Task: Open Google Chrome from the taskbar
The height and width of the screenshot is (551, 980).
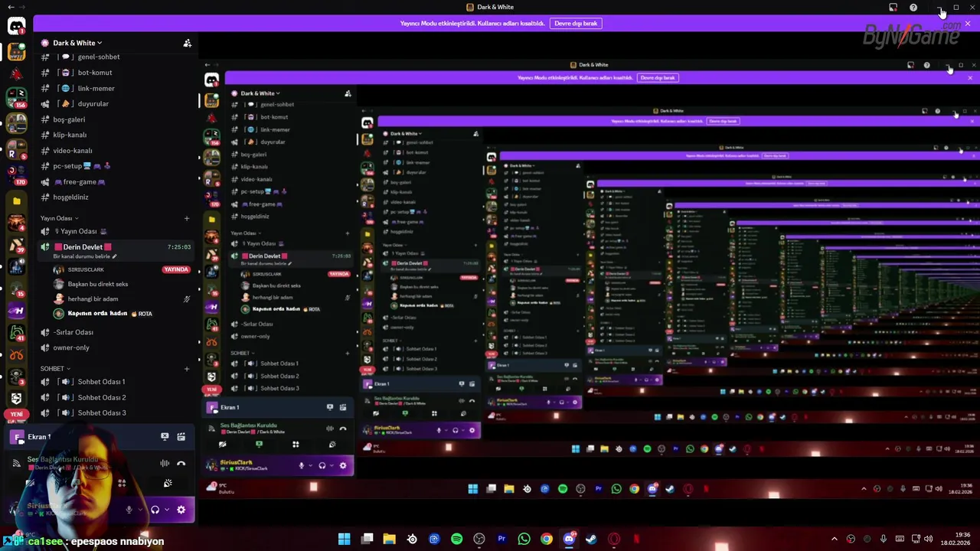Action: coord(546,539)
